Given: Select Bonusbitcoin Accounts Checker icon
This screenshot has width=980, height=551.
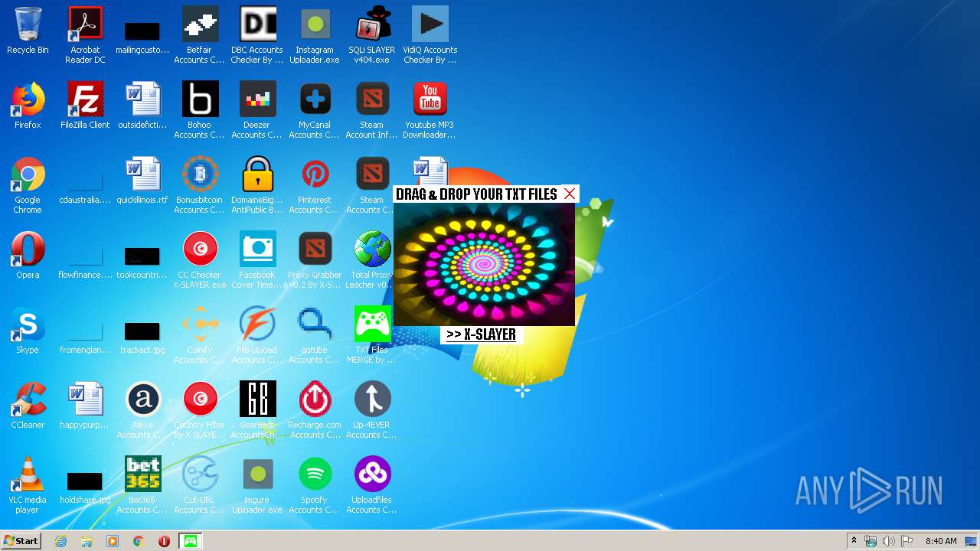Looking at the screenshot, I should click(200, 175).
